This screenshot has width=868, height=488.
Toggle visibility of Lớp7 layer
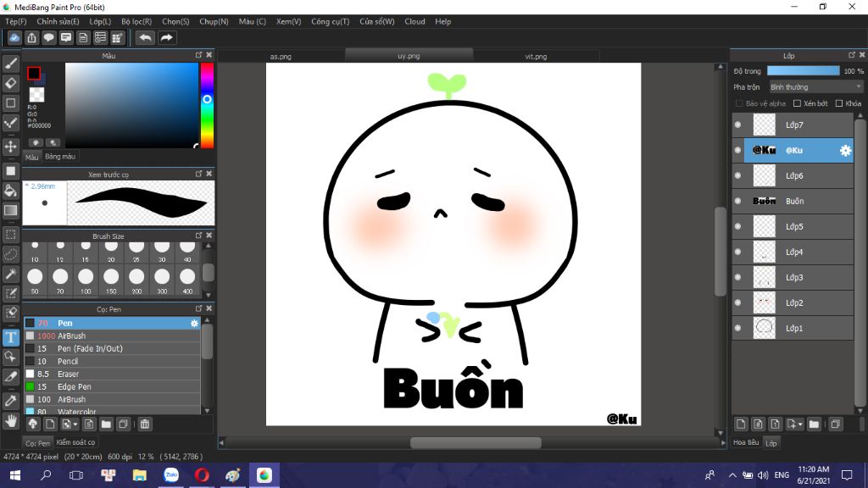[x=738, y=125]
